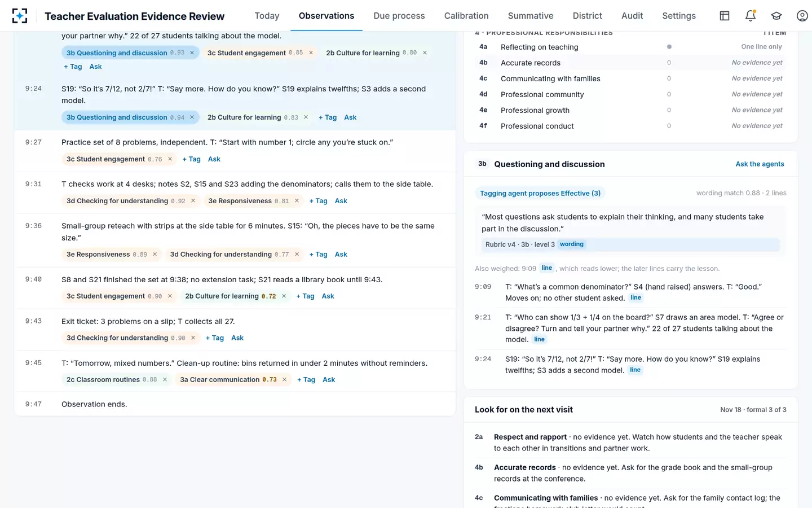This screenshot has height=508, width=812.
Task: Open the Due process tab
Action: 399,16
